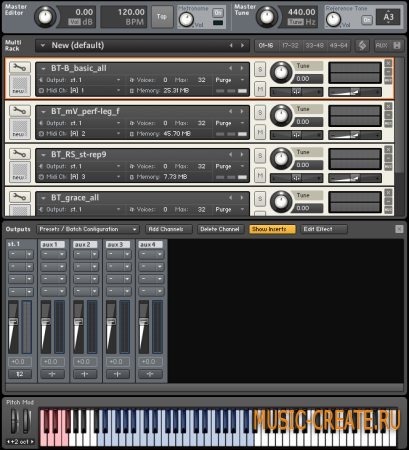Viewport: 409px width, 450px height.
Task: Click the Tune knob of BT_grace_all
Action: [281, 202]
